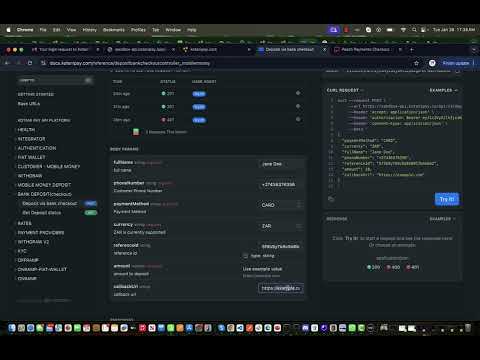Expand the KYC sidebar section
This screenshot has width=480, height=360.
click(22, 251)
